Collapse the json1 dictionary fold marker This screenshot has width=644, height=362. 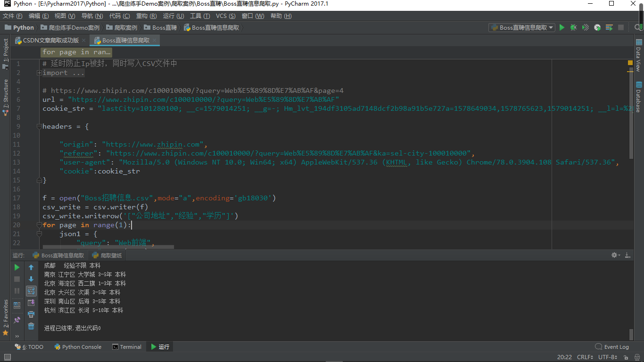(39, 234)
